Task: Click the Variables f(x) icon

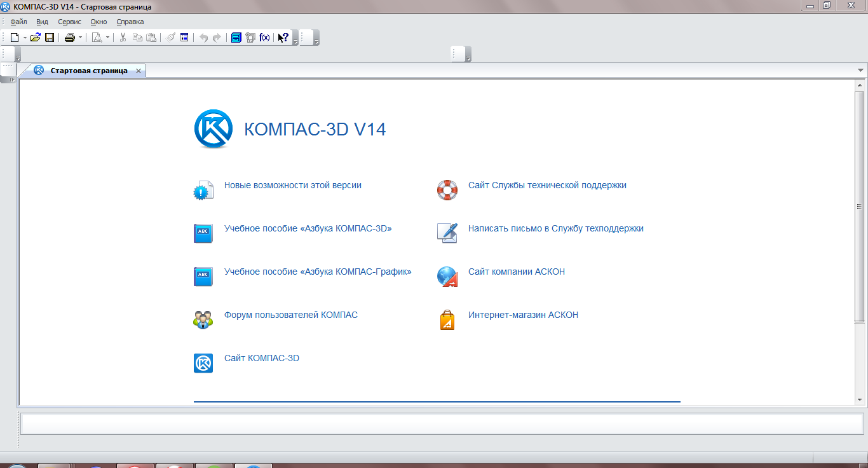Action: point(264,38)
